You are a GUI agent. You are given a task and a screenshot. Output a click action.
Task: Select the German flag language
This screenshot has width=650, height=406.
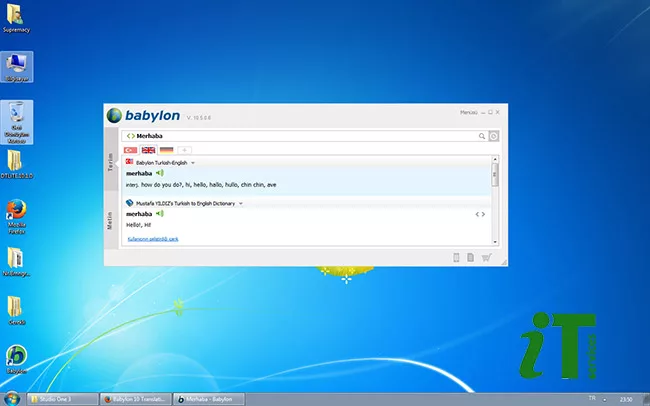tap(166, 150)
